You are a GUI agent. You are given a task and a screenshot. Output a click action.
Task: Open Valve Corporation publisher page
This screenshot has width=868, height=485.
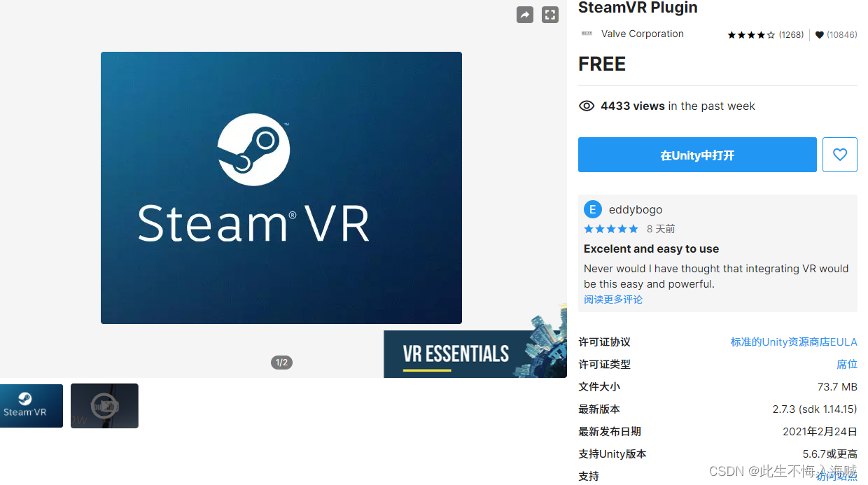(643, 34)
